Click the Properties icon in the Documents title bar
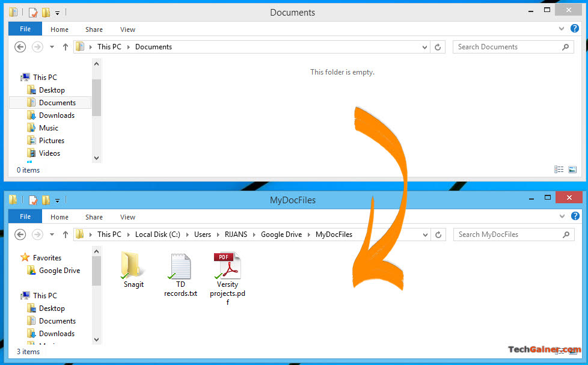 coord(33,12)
